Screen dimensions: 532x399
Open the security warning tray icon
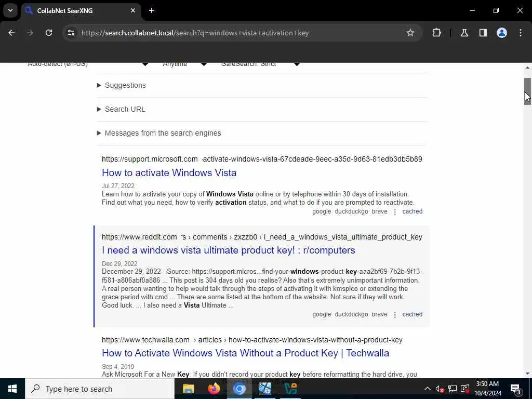point(465,389)
